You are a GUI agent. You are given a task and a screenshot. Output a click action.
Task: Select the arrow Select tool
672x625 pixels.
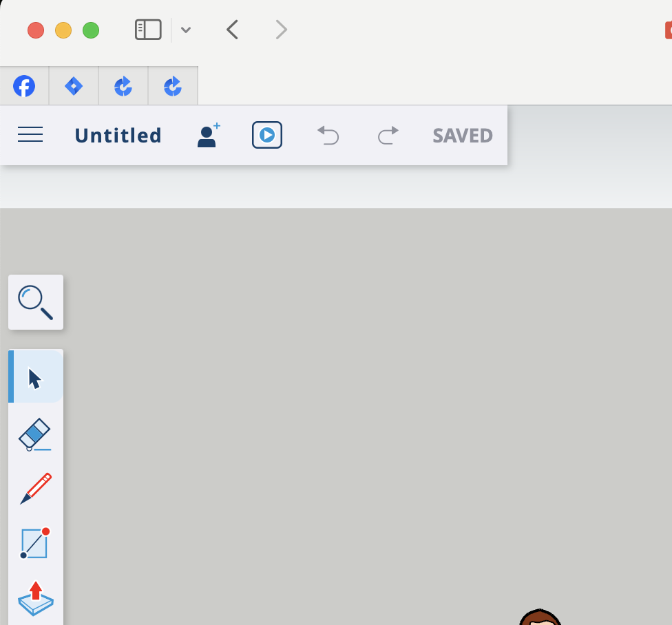pyautogui.click(x=36, y=377)
